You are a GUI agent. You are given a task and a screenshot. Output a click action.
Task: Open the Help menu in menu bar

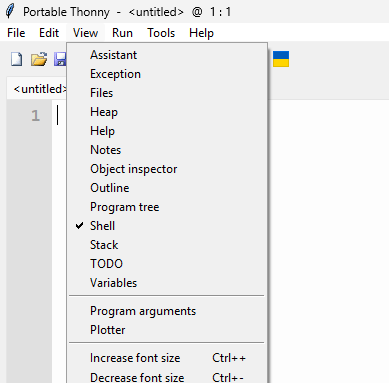[x=201, y=33]
